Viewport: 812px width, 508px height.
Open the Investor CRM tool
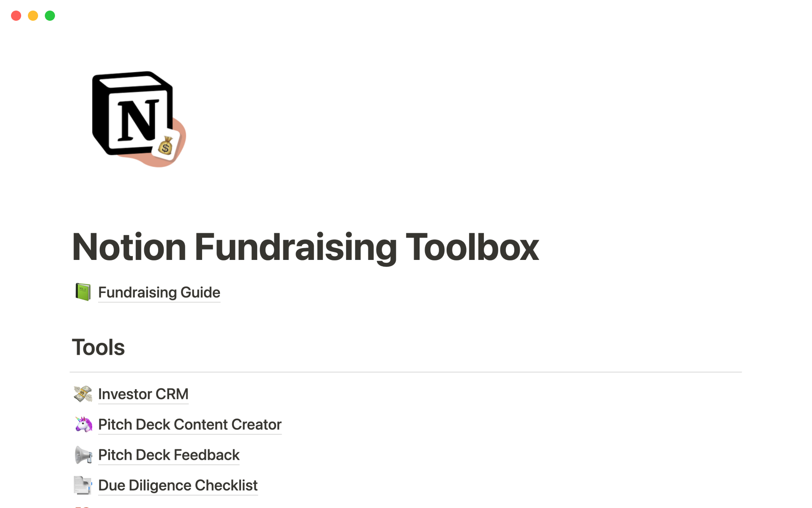click(142, 393)
